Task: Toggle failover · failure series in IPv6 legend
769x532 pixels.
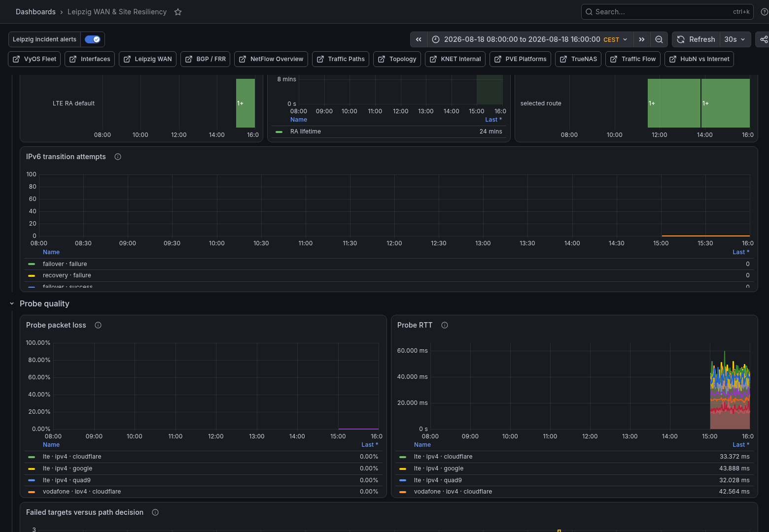Action: pos(65,264)
